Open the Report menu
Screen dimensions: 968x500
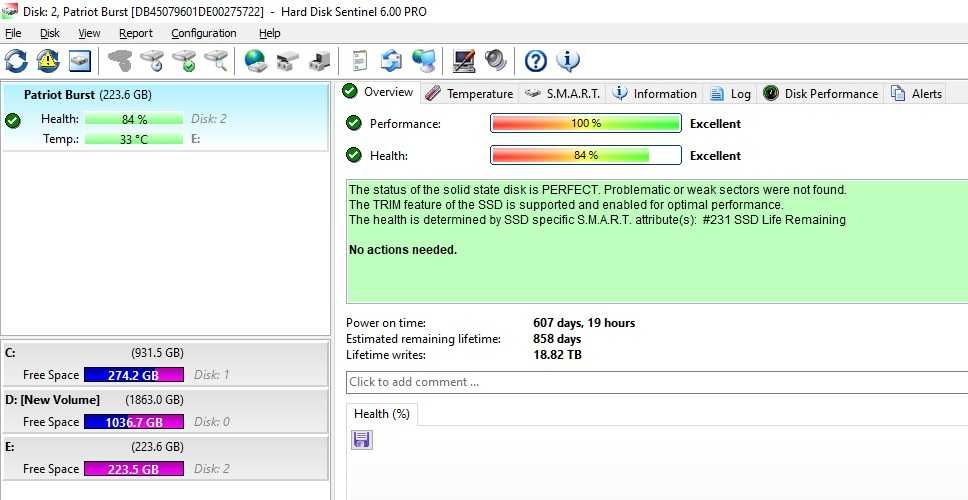pyautogui.click(x=136, y=33)
